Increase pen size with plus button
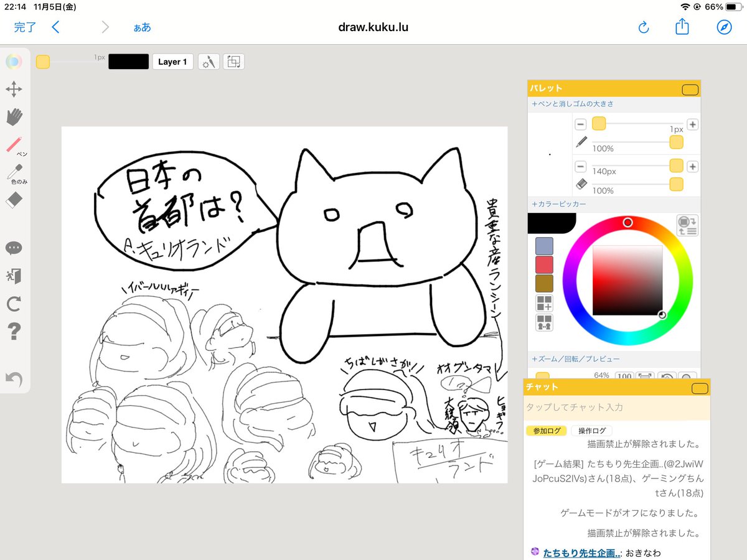This screenshot has height=560, width=747. tap(692, 124)
